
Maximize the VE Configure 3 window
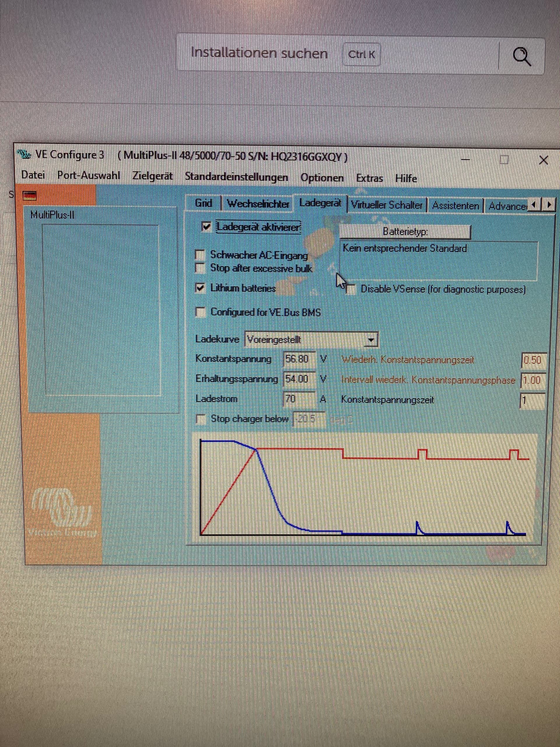point(504,159)
